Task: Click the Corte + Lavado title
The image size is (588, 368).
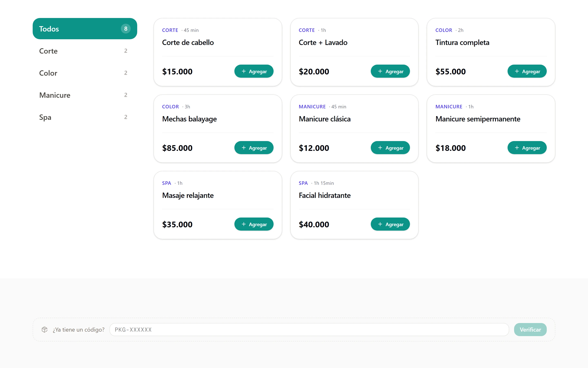Action: click(323, 42)
